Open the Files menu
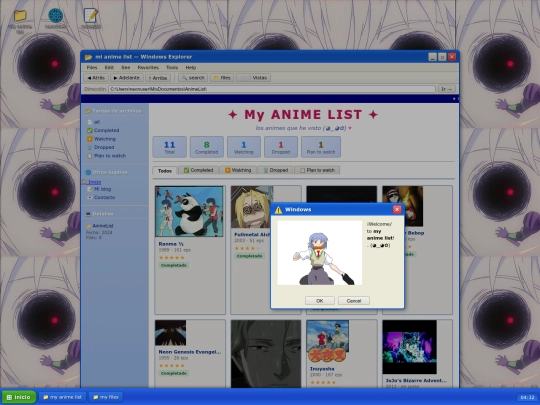The width and height of the screenshot is (540, 405). (92, 68)
